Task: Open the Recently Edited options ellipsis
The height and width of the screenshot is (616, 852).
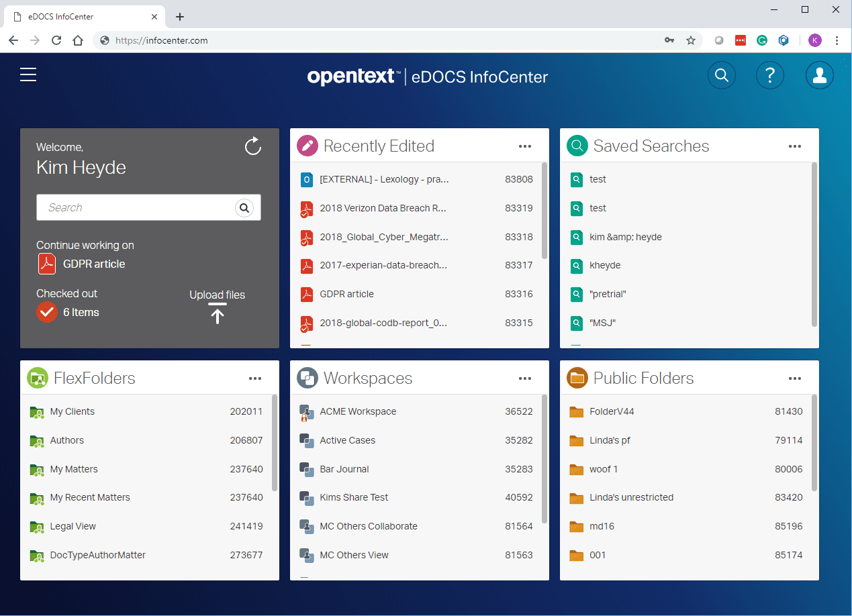Action: 524,145
